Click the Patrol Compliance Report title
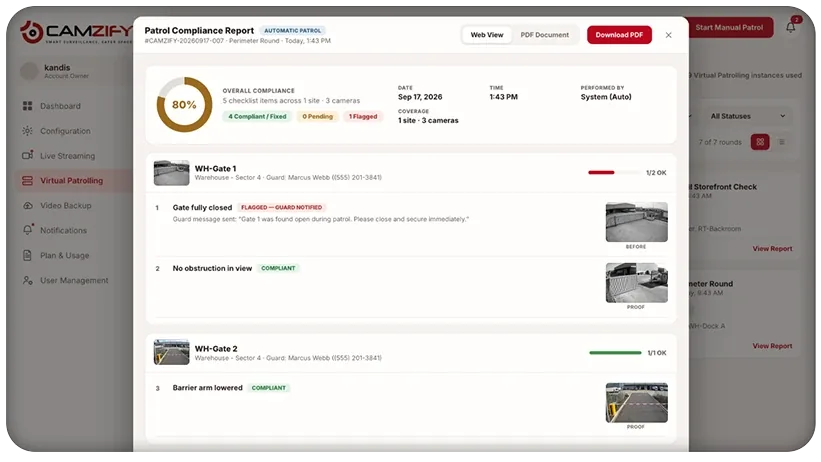This screenshot has height=462, width=821. pyautogui.click(x=199, y=30)
